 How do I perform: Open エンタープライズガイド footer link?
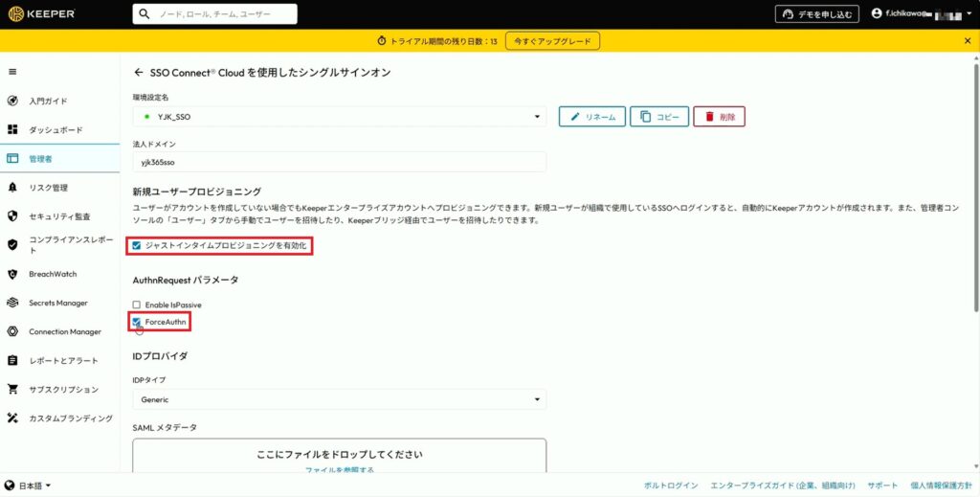(783, 486)
